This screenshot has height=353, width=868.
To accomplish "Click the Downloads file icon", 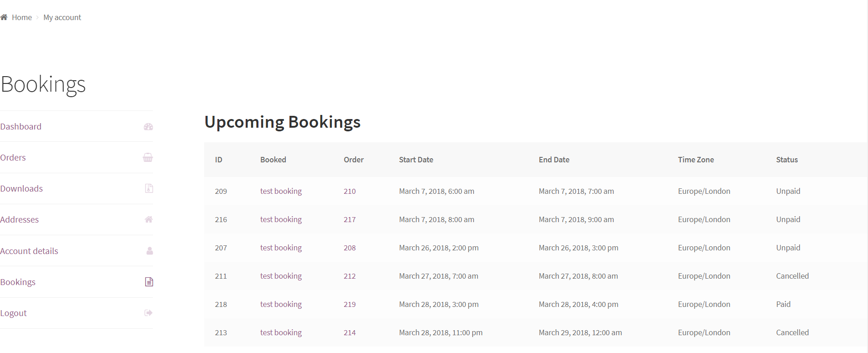I will pos(149,188).
